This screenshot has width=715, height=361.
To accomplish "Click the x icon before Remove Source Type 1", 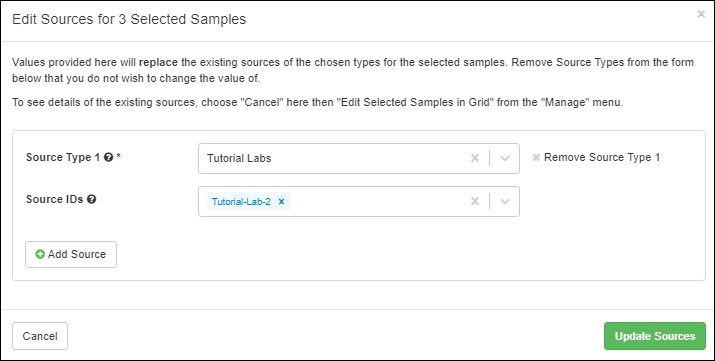I will click(x=536, y=158).
